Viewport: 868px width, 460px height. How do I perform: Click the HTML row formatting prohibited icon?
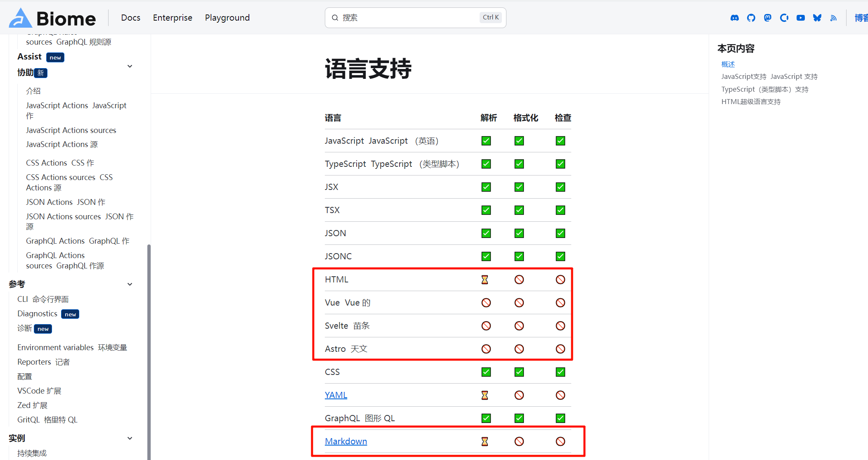pos(519,280)
